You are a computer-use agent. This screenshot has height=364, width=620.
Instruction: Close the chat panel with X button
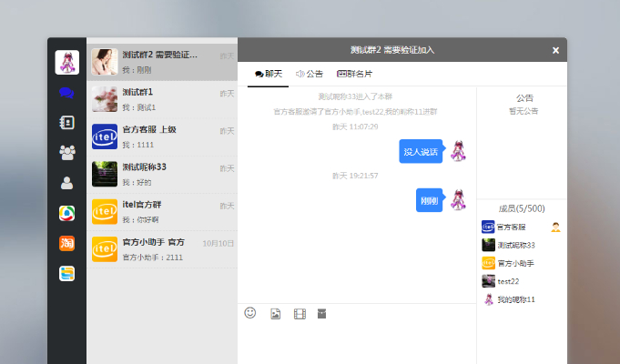(x=555, y=50)
